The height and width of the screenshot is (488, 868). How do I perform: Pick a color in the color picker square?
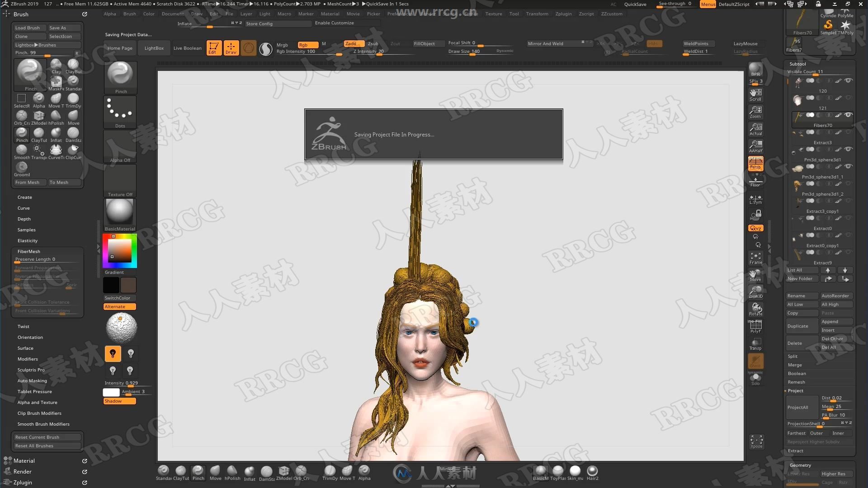coord(119,251)
